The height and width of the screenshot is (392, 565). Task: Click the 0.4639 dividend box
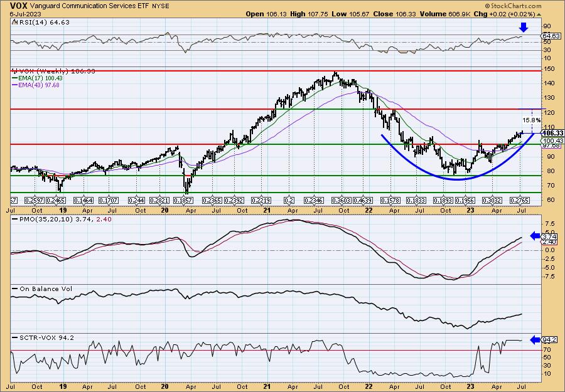[363, 200]
